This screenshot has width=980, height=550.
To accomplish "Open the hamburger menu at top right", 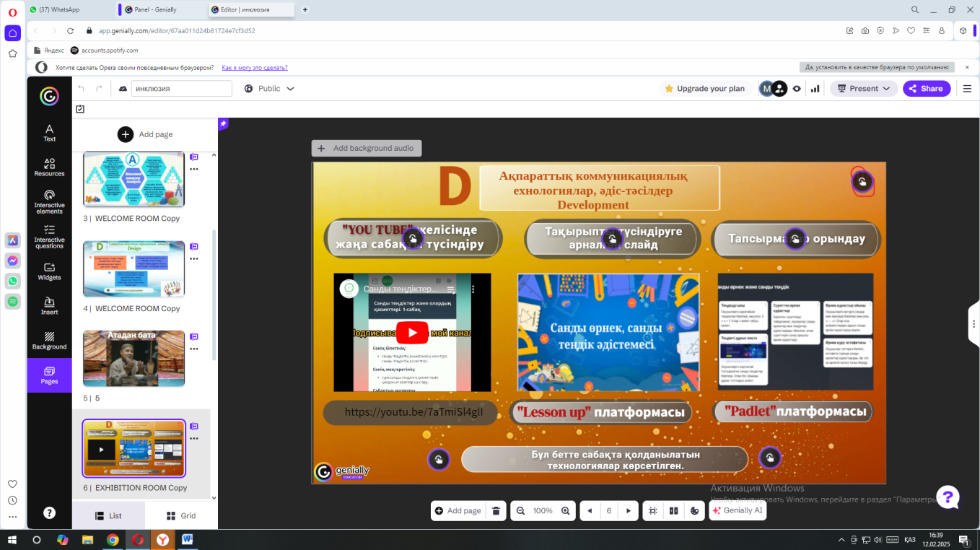I will point(968,89).
